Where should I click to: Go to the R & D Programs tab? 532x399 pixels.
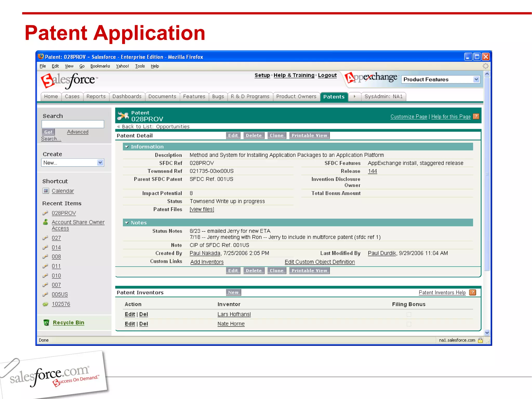click(250, 97)
